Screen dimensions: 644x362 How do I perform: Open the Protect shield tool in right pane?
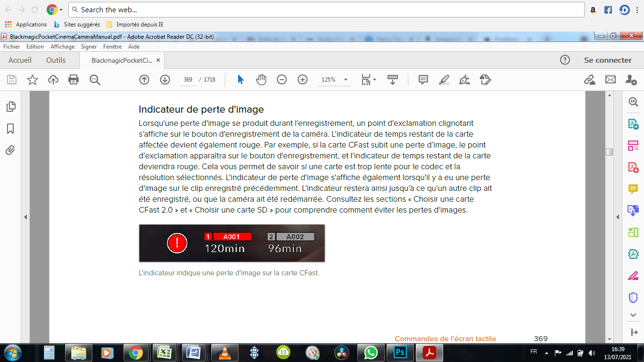pos(633,297)
